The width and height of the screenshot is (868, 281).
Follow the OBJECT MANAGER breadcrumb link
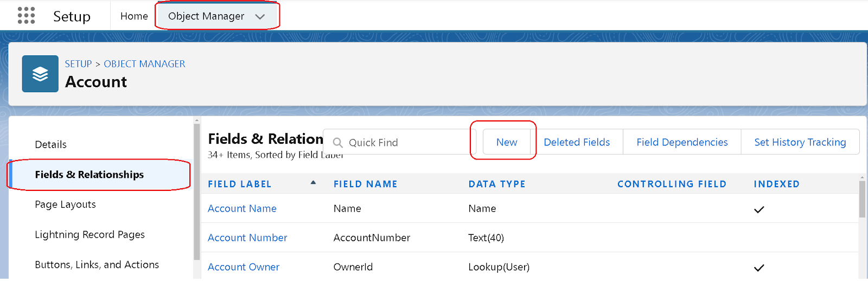pos(144,64)
